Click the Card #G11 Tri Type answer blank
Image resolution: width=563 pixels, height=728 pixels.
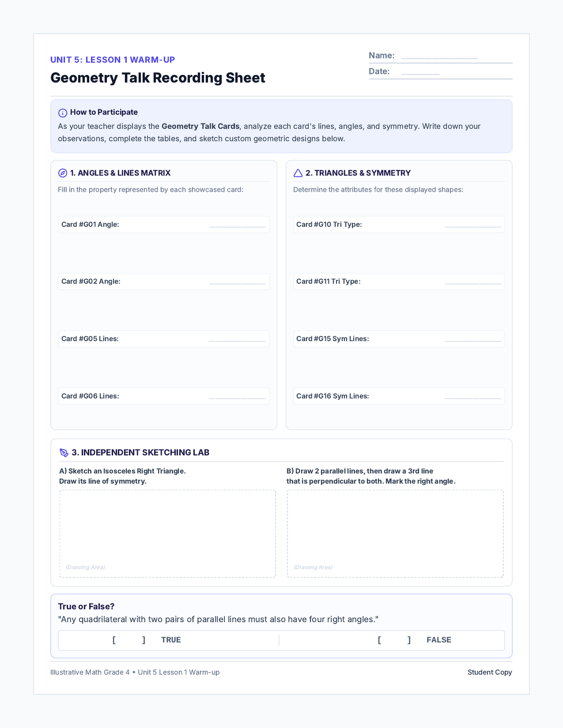pyautogui.click(x=473, y=282)
